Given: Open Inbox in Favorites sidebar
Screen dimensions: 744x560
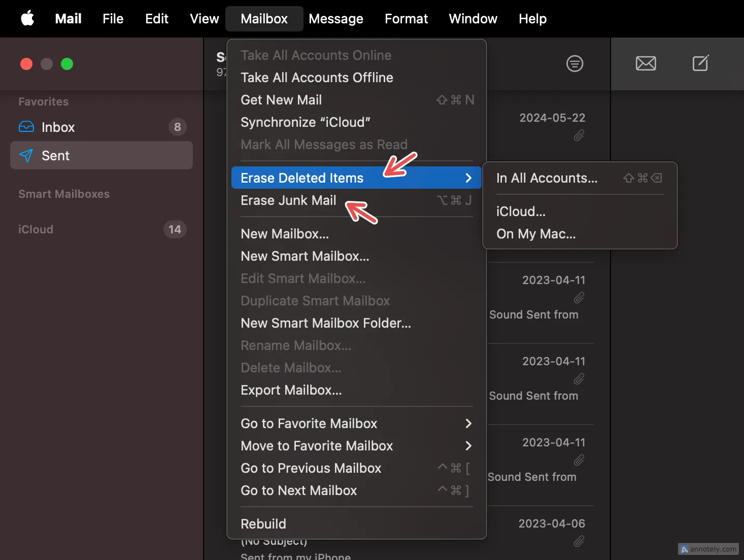Looking at the screenshot, I should 102,127.
